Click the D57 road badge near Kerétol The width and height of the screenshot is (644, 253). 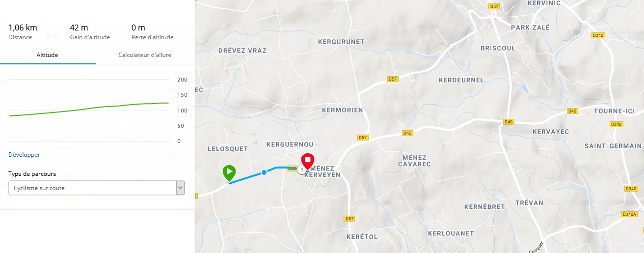pos(349,218)
